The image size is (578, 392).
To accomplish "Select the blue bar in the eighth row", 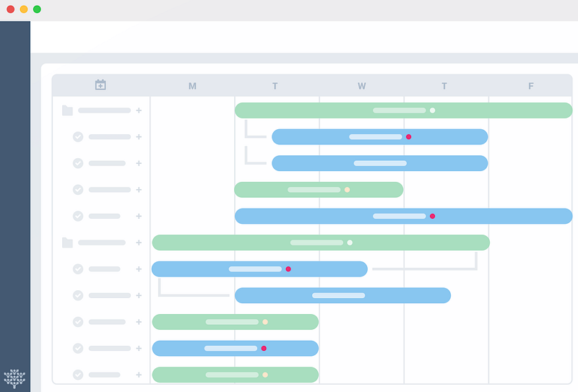I will point(342,295).
